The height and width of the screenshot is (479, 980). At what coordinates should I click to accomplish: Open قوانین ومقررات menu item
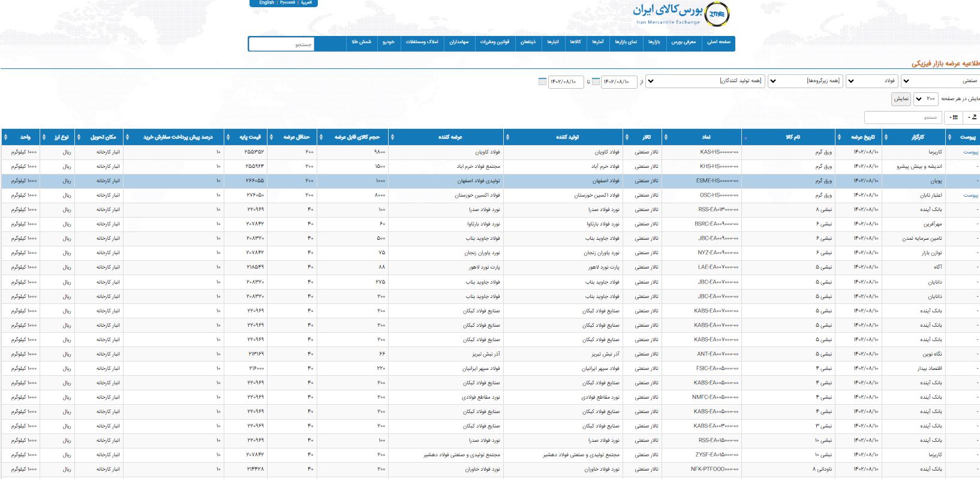[494, 43]
